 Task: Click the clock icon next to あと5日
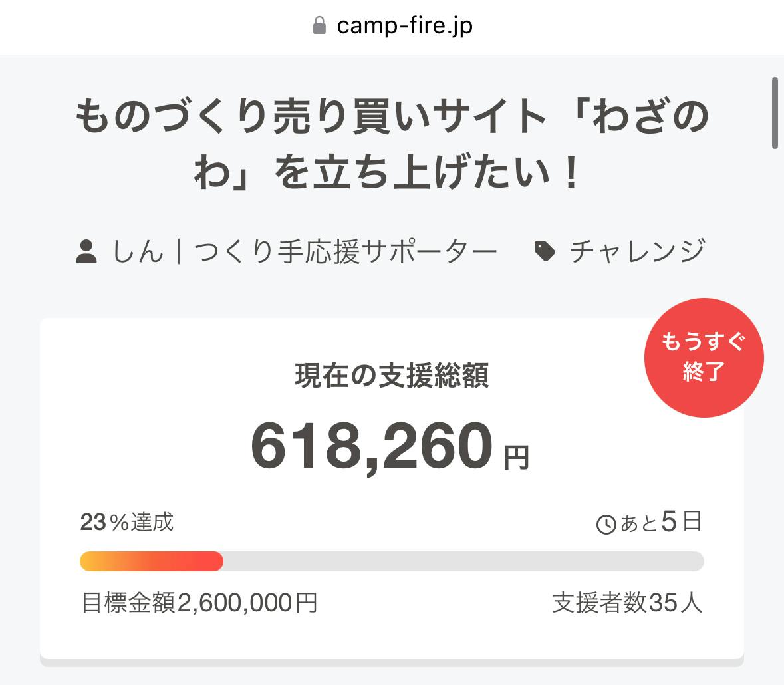606,525
